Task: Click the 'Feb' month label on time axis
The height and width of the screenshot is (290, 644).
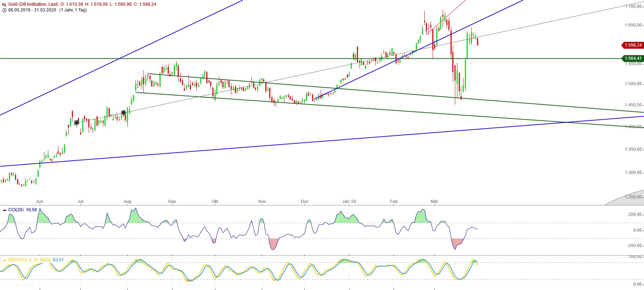Action: [394, 202]
